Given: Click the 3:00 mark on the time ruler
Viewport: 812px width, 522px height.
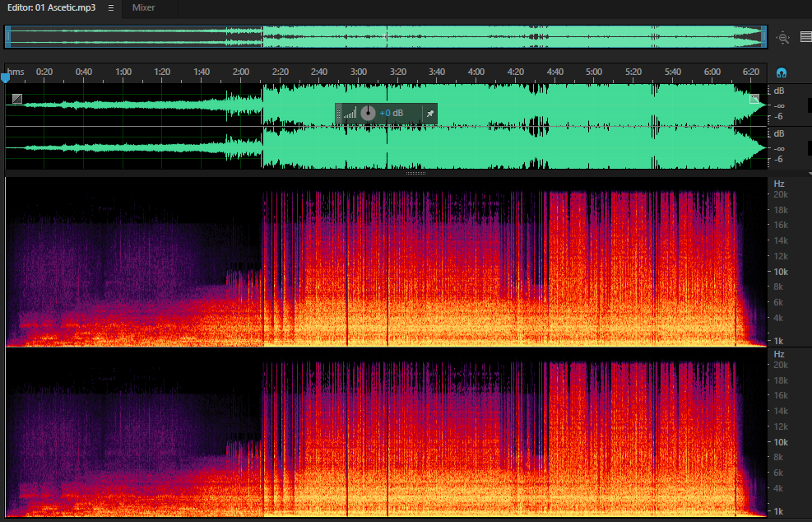Looking at the screenshot, I should click(x=359, y=72).
